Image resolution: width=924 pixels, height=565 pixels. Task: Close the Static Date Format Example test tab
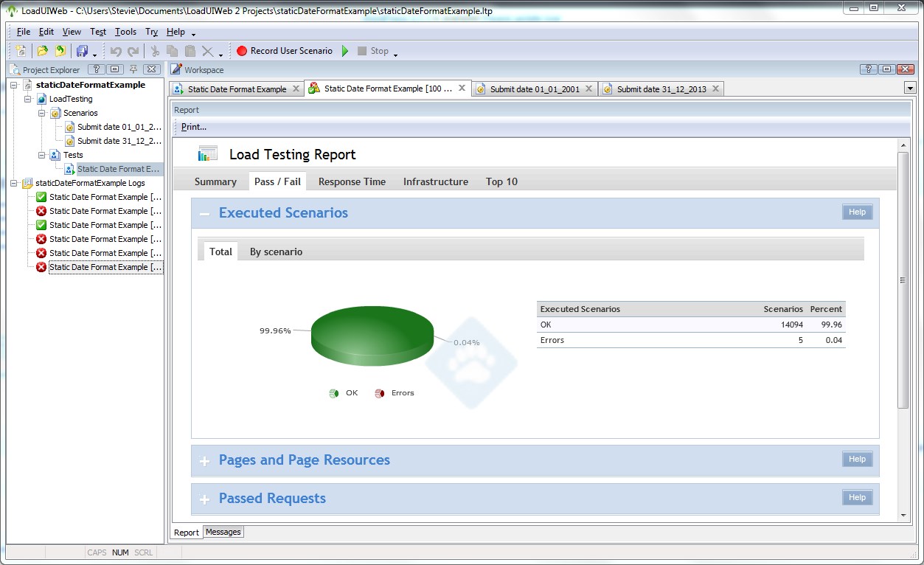coord(296,89)
